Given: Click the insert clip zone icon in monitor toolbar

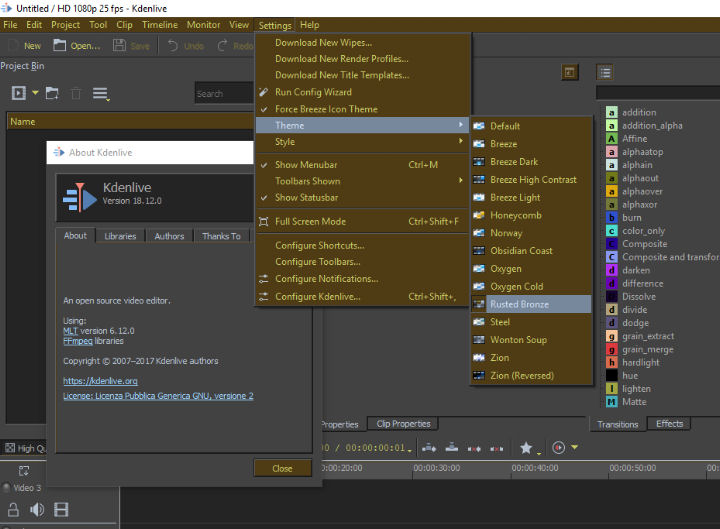Looking at the screenshot, I should pos(429,447).
